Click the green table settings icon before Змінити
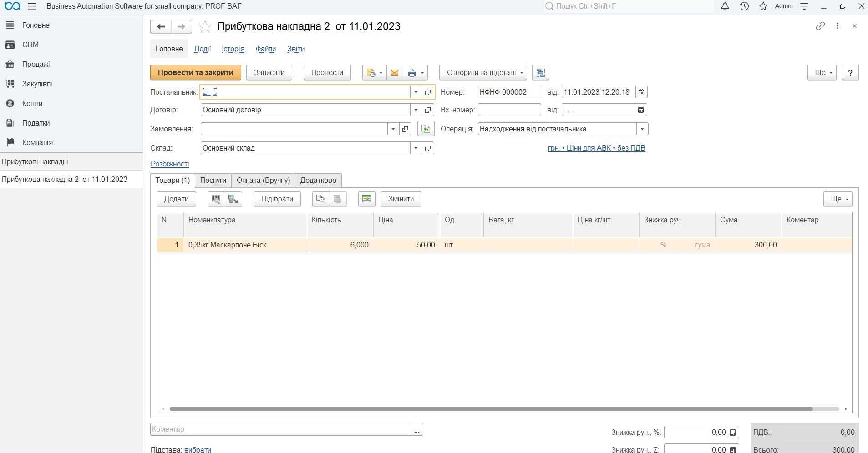The image size is (868, 453). coord(367,199)
